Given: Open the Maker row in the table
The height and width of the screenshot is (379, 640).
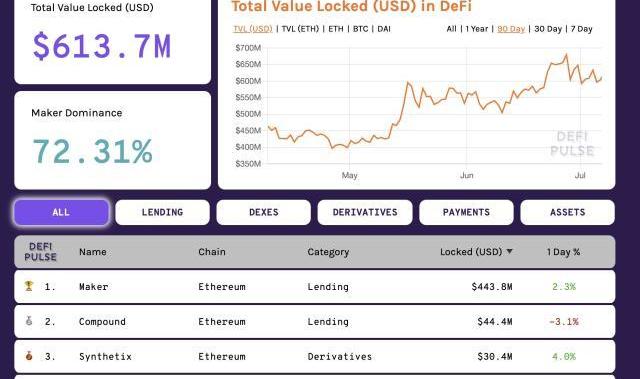Looking at the screenshot, I should (x=315, y=286).
